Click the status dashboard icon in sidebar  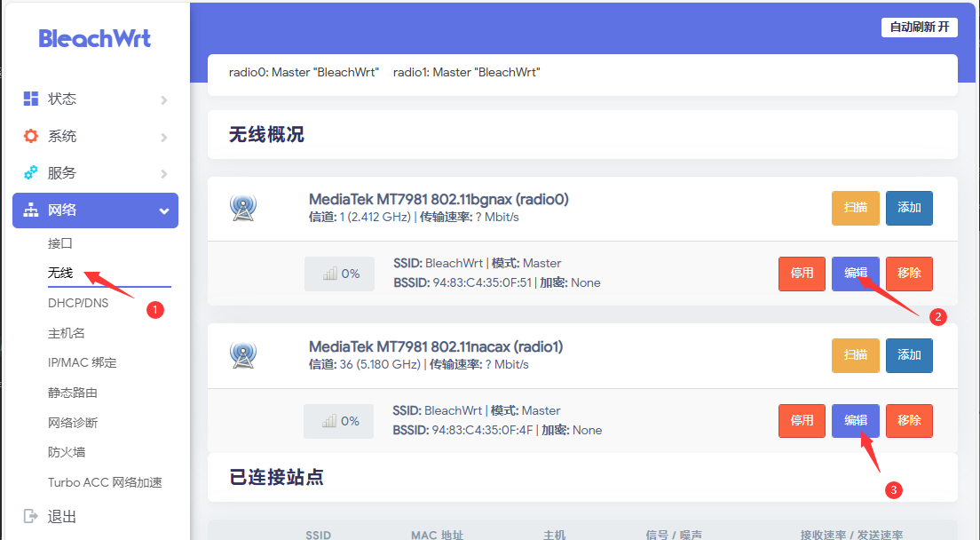pos(31,99)
